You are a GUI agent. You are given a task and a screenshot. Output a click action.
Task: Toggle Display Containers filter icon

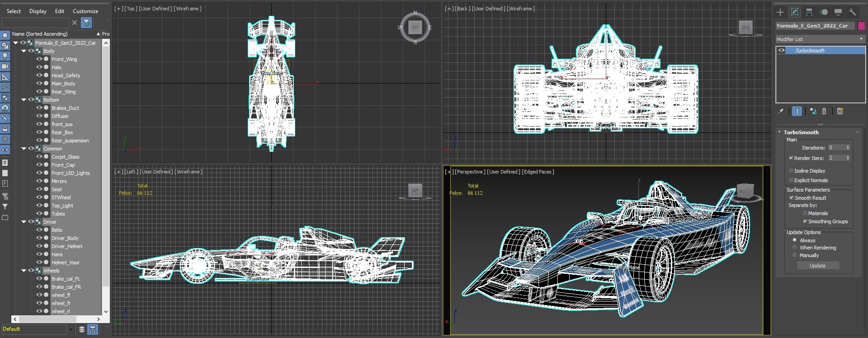coord(5,129)
